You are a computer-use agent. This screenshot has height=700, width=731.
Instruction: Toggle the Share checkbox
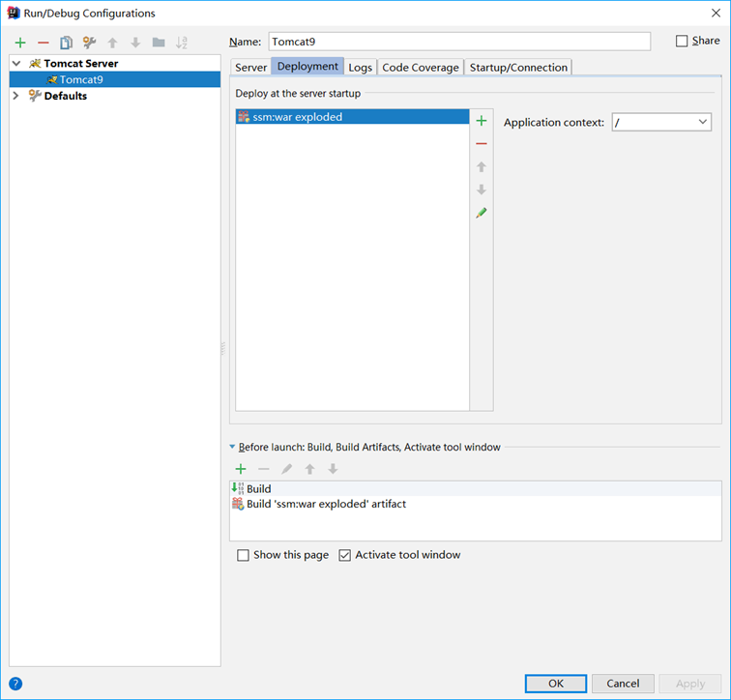[x=682, y=41]
